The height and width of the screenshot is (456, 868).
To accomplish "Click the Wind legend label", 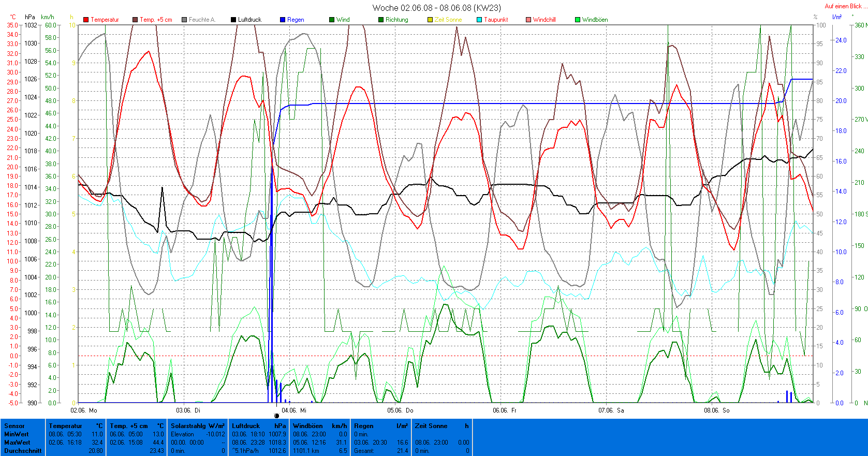I will (x=343, y=20).
